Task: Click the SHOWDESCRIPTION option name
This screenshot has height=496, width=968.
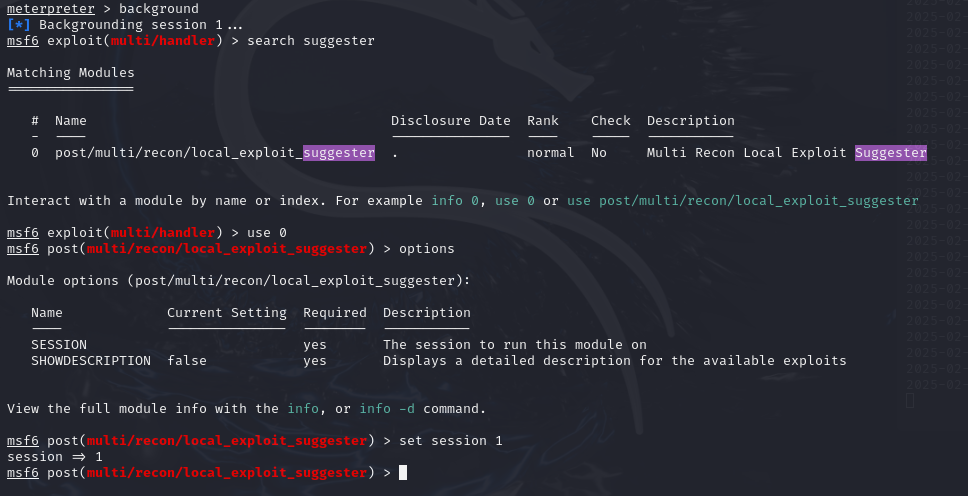Action: coord(91,361)
